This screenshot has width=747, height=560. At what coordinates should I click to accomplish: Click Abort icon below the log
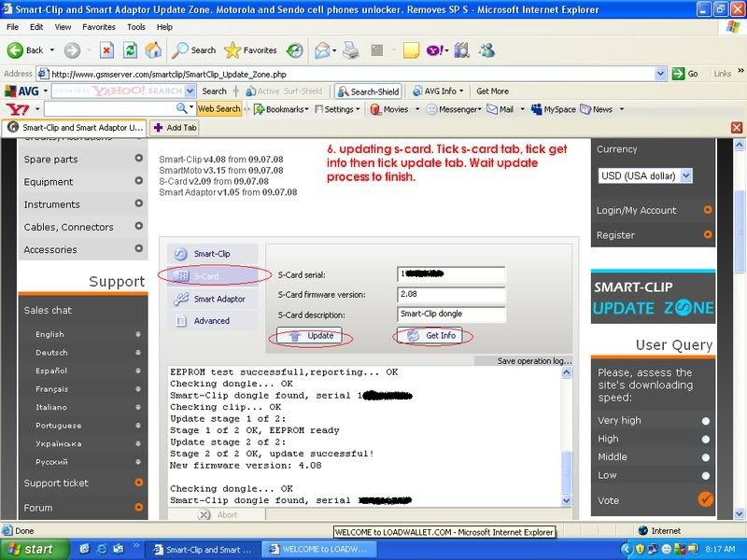pos(204,515)
